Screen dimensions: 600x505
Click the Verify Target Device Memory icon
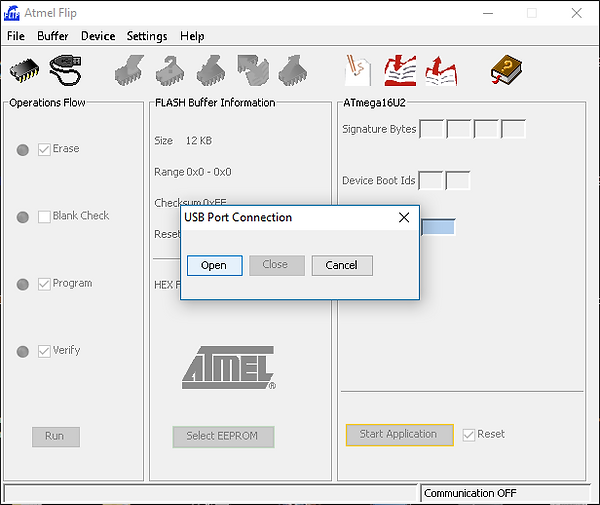(253, 70)
